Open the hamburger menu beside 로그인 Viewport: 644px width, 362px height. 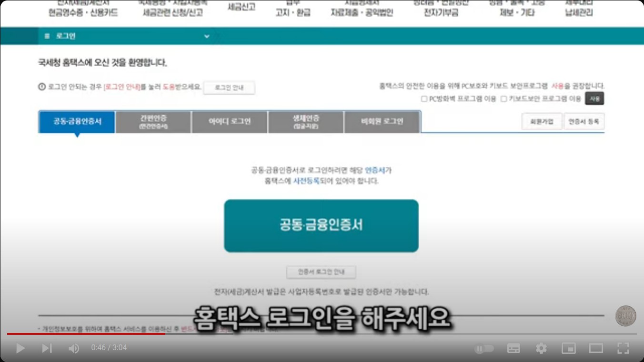[x=47, y=36]
